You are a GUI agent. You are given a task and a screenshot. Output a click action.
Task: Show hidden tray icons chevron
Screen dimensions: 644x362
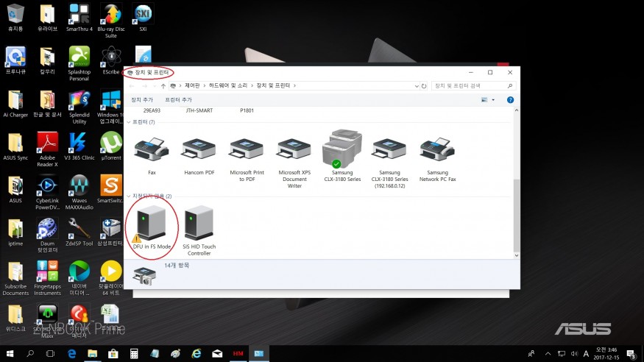[548, 353]
